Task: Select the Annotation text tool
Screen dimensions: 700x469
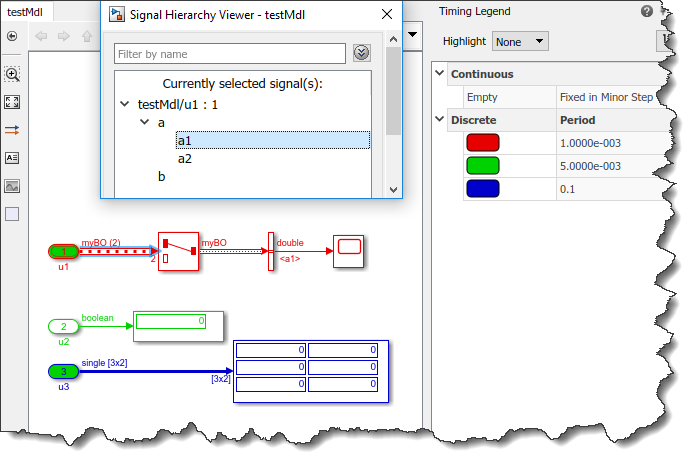Action: [x=12, y=158]
